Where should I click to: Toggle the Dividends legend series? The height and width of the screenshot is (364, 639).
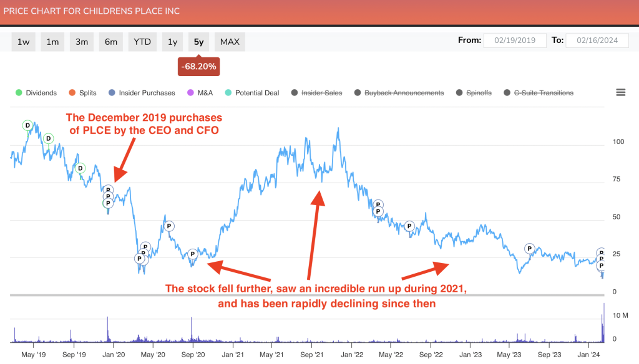click(36, 93)
